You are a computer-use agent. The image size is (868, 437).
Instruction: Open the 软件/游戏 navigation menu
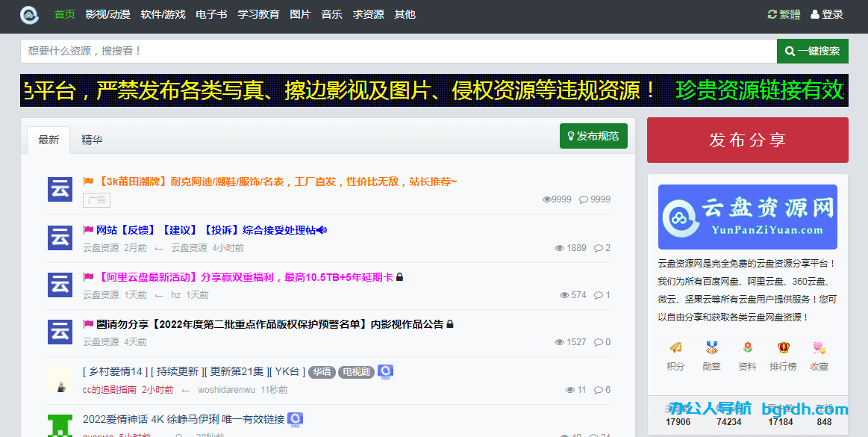163,15
